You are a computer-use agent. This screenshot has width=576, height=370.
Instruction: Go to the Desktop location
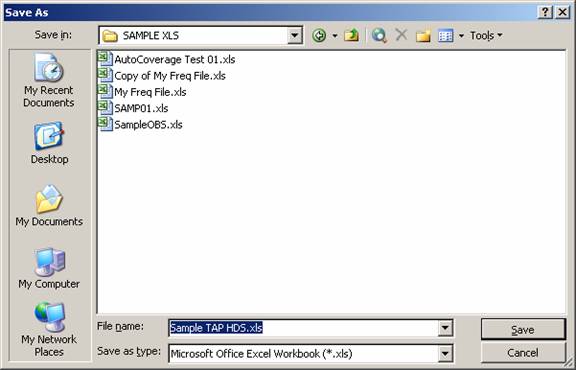point(49,143)
